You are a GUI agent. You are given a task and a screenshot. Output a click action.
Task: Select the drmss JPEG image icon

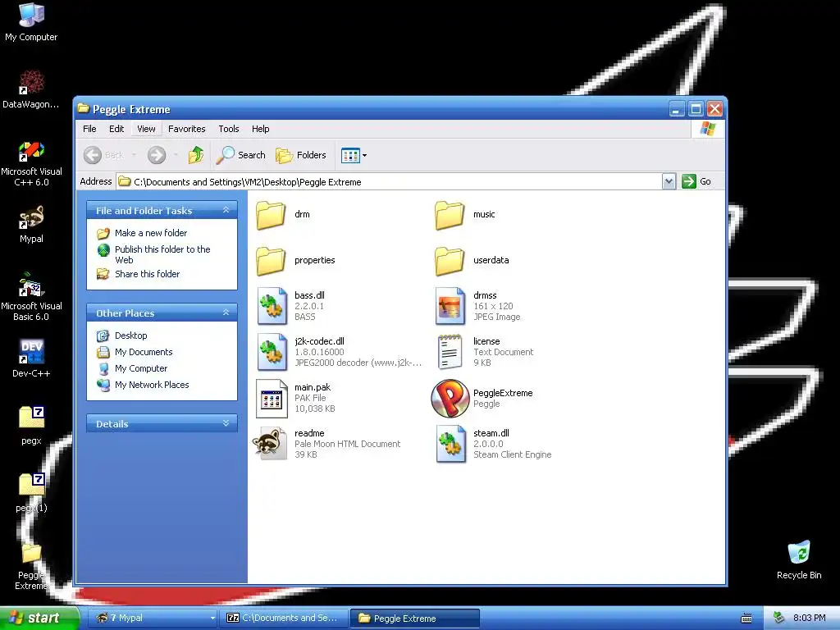point(450,306)
